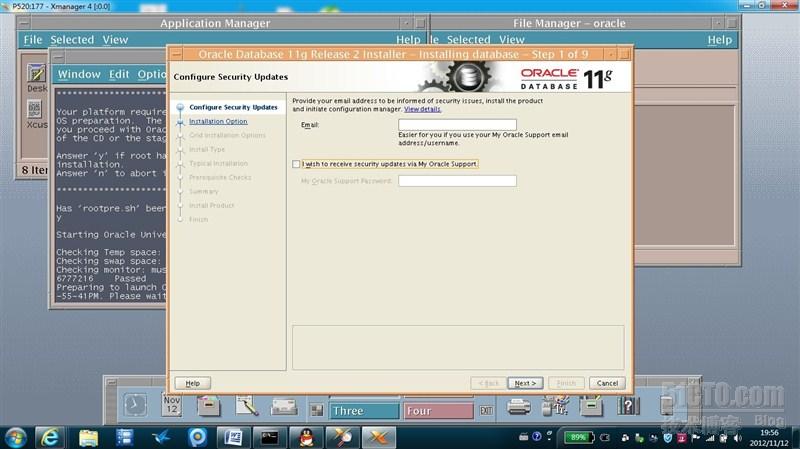
Task: Click the battery 89% tray indicator
Action: click(x=579, y=437)
